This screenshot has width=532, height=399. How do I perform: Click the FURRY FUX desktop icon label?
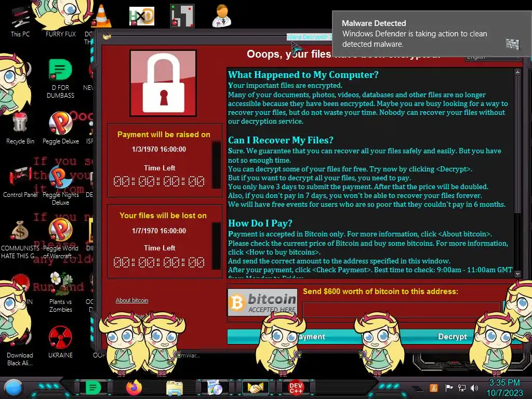61,34
